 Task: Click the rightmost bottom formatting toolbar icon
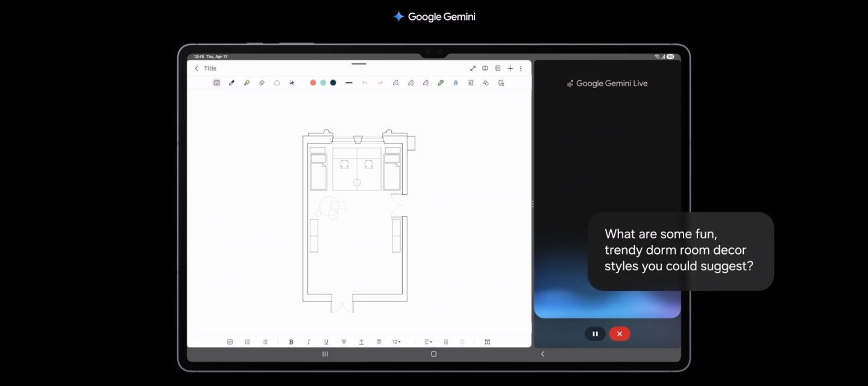[487, 342]
